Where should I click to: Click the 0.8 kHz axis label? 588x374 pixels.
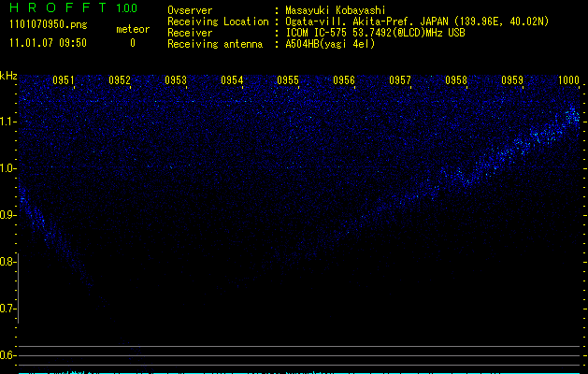pos(7,262)
